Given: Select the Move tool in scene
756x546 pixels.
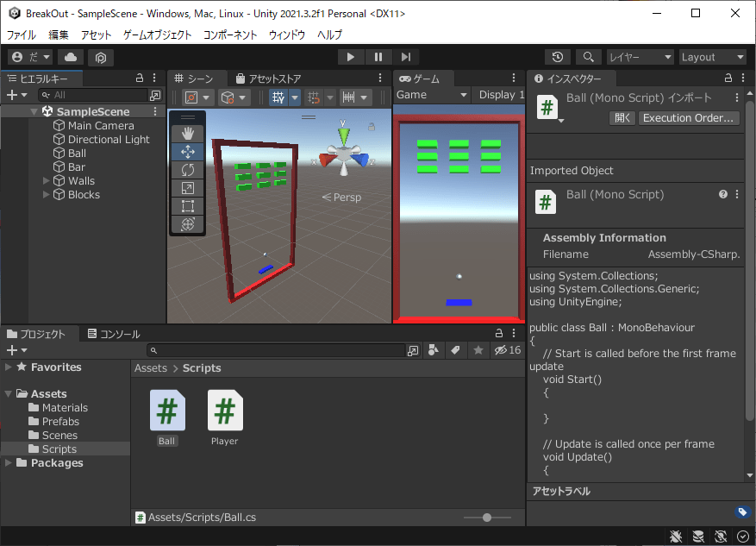Looking at the screenshot, I should pos(188,152).
